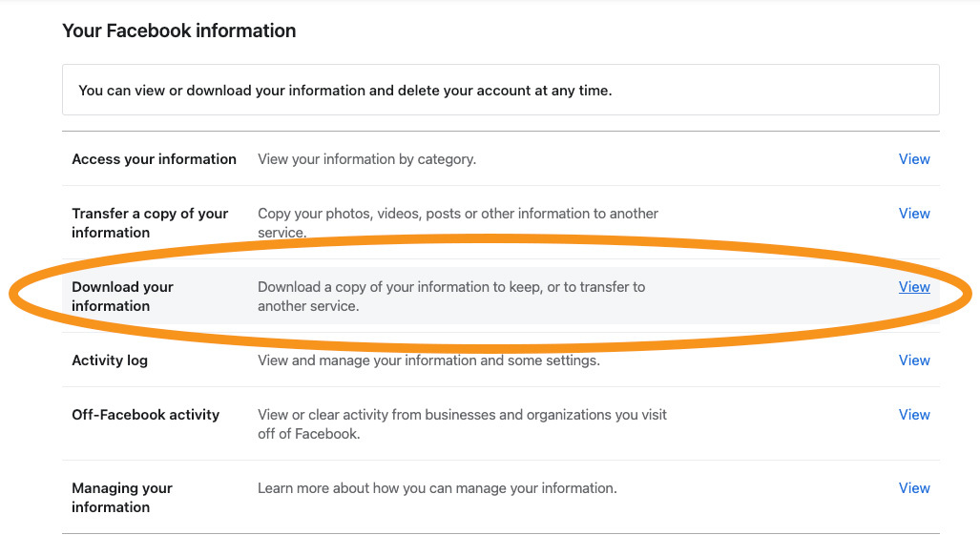
Task: Click the 'Your Facebook information' heading
Action: point(179,31)
